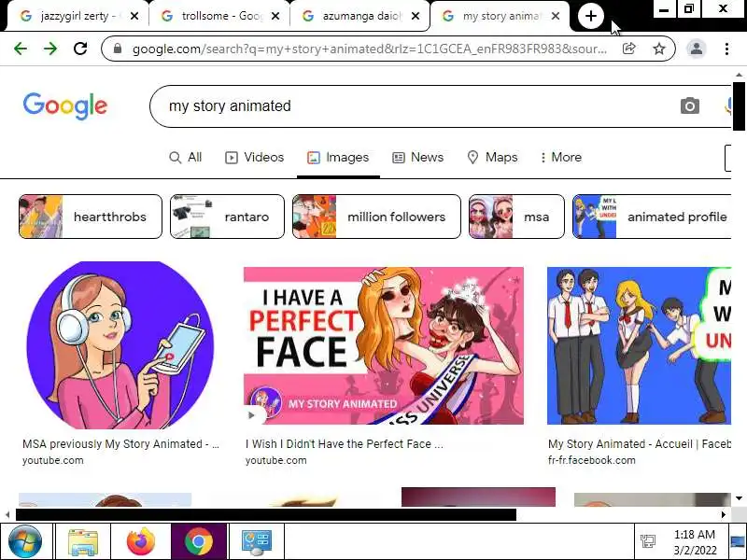This screenshot has width=747, height=560.
Task: Open Firefox from the taskbar
Action: click(141, 541)
